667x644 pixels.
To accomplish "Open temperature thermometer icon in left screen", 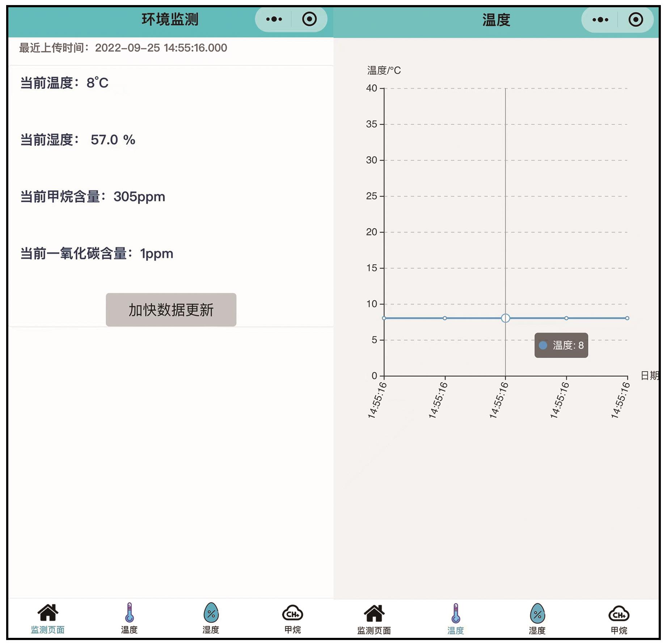I will pos(129,613).
